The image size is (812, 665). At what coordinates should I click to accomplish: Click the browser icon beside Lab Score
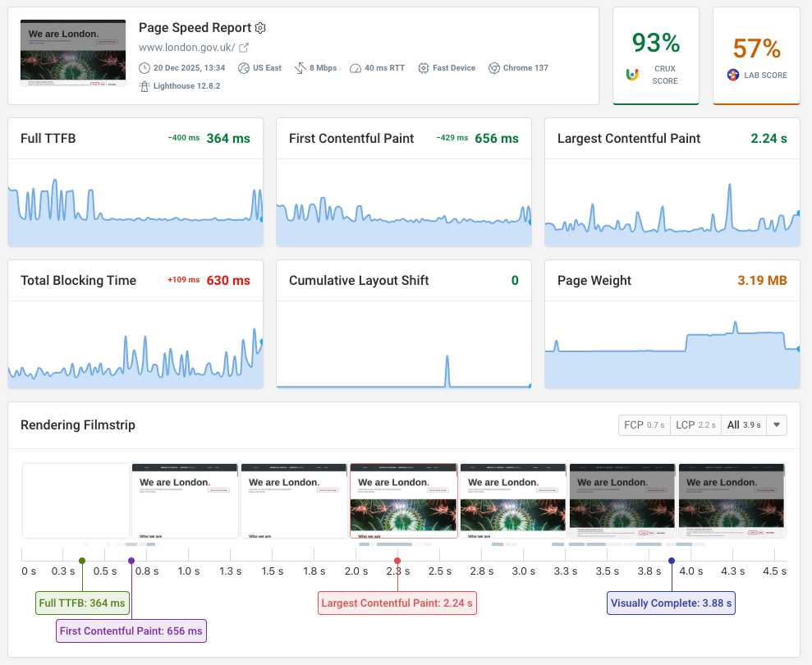pyautogui.click(x=732, y=74)
